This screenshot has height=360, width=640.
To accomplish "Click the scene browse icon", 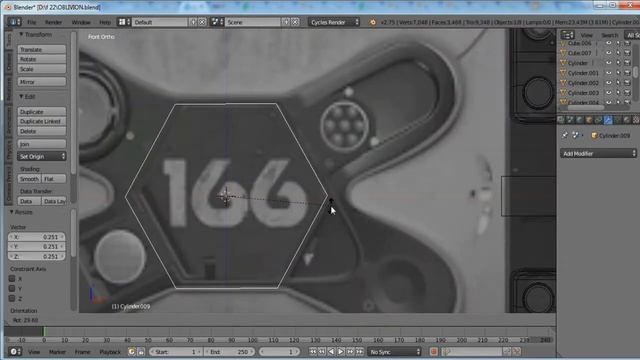I will click(217, 22).
